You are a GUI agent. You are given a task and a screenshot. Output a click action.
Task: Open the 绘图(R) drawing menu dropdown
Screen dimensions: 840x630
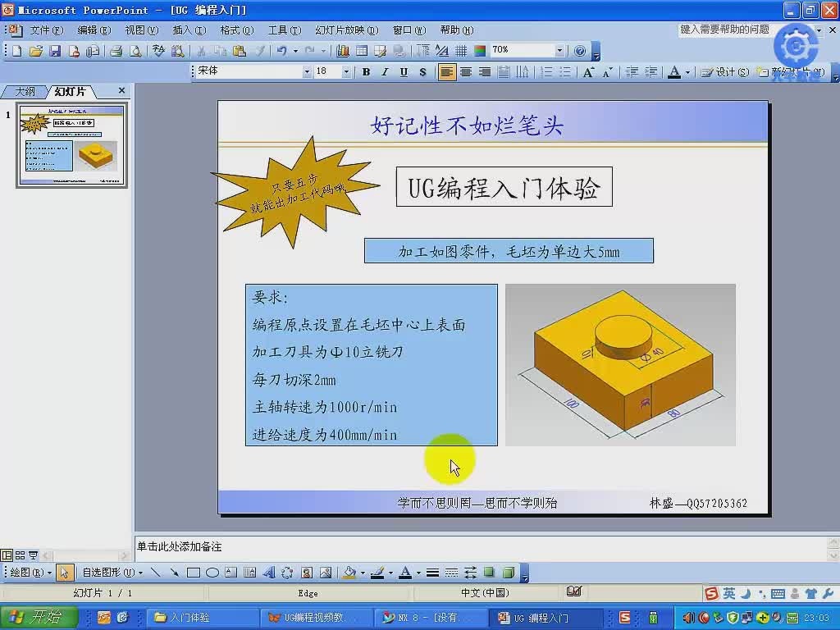click(x=30, y=573)
